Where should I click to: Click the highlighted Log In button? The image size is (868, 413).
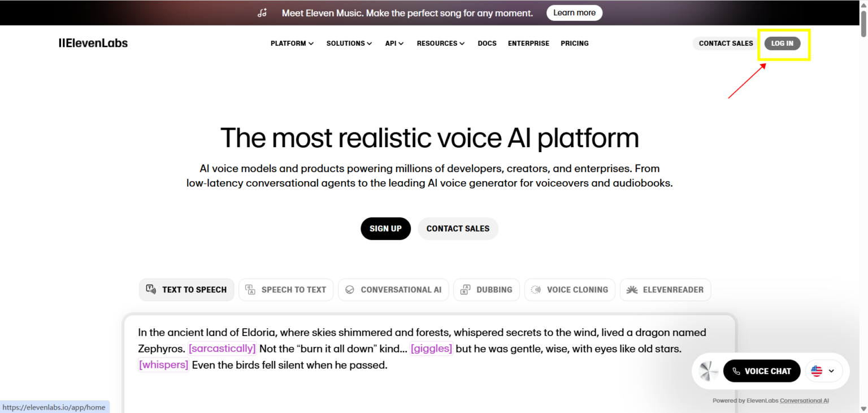(x=782, y=43)
